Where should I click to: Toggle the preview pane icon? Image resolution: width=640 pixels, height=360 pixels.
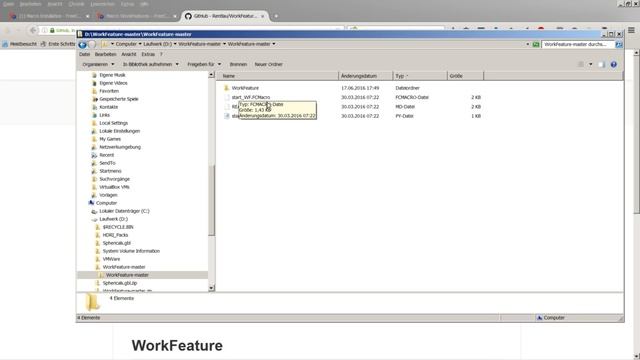(601, 64)
